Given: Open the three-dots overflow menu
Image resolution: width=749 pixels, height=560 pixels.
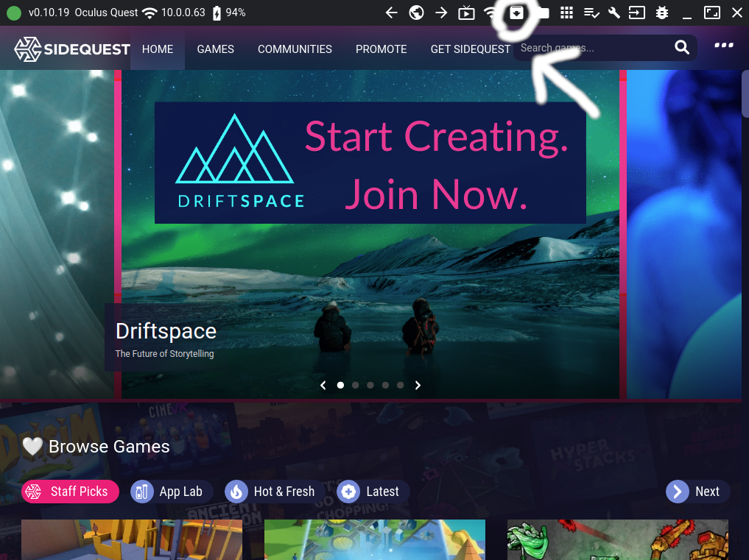Looking at the screenshot, I should (724, 46).
